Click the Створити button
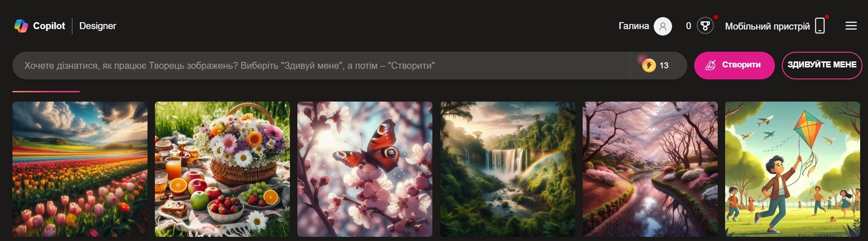The image size is (868, 241). (x=734, y=65)
